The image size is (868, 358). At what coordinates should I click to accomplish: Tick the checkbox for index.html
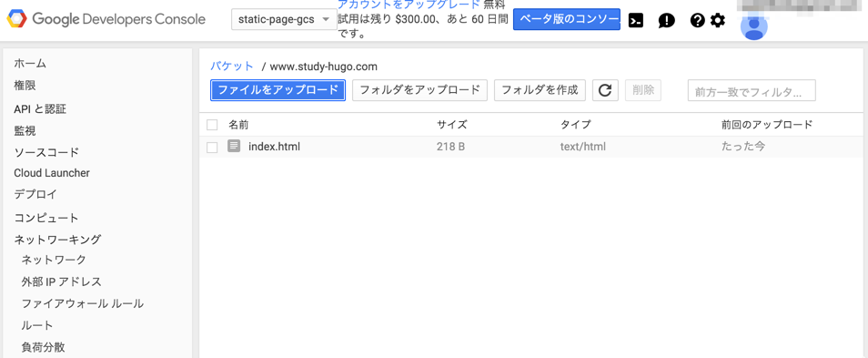point(212,147)
